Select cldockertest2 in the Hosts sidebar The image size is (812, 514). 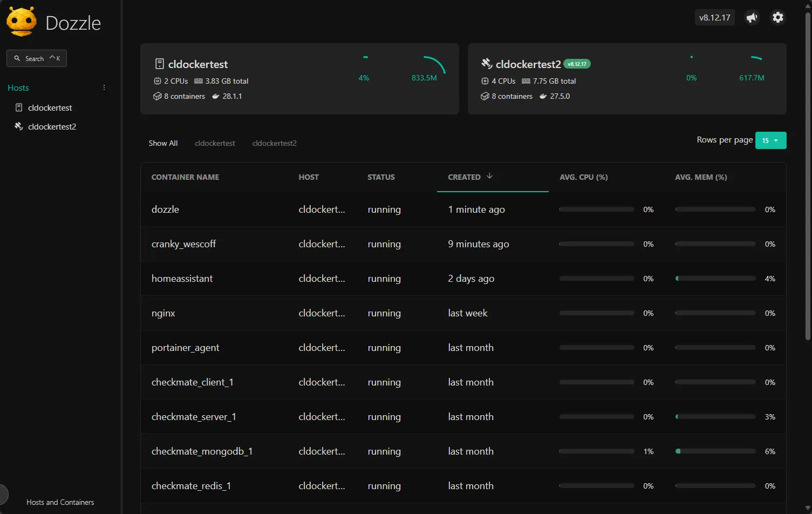coord(52,126)
